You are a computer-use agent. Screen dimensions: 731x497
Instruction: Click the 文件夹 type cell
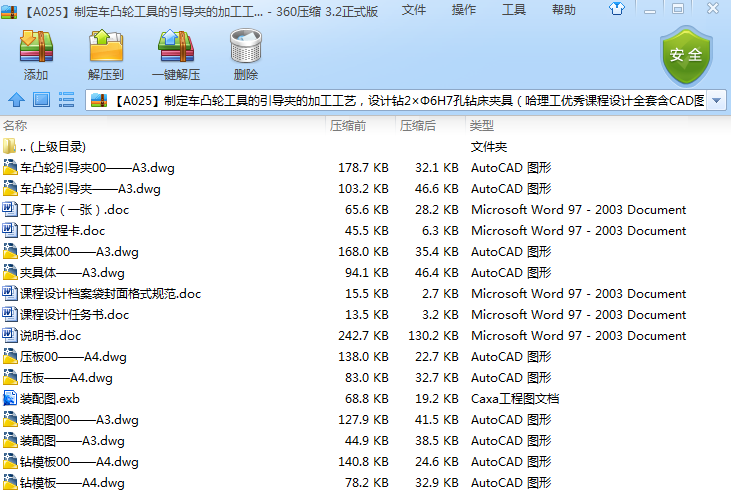click(489, 147)
